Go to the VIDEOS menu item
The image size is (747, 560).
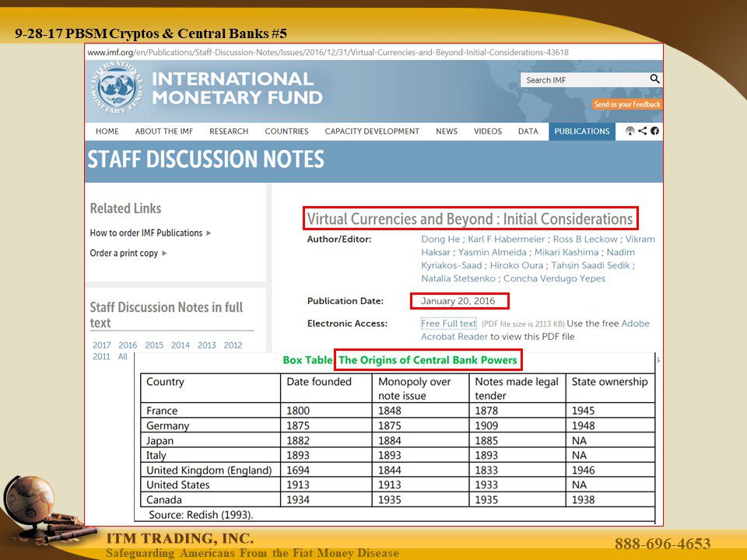tap(488, 131)
